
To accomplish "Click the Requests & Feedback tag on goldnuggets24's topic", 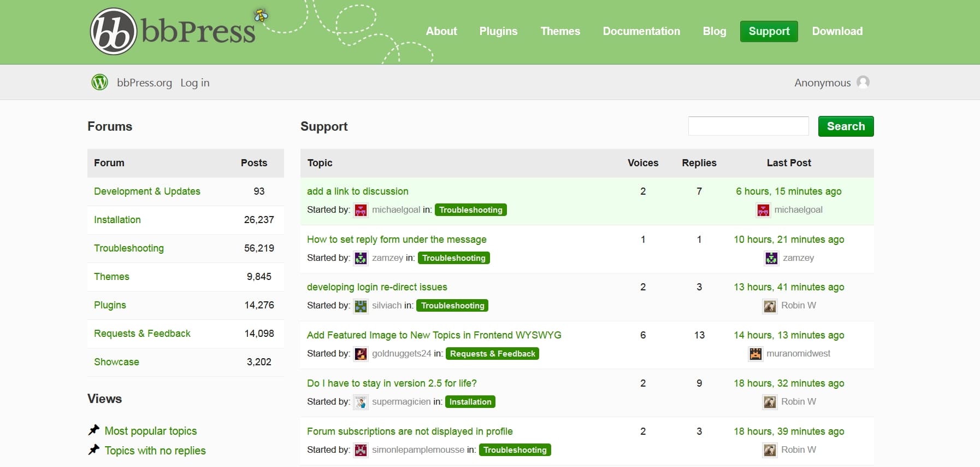I will pos(493,354).
